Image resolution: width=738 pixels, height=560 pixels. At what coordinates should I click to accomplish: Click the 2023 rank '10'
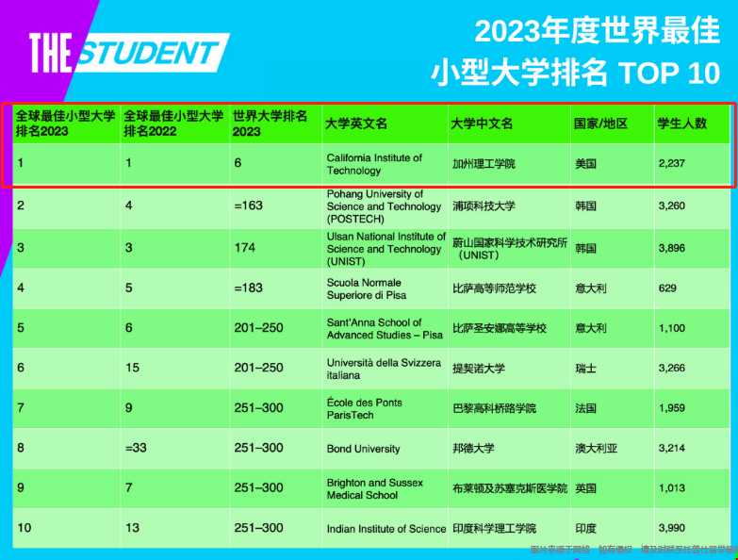[24, 528]
